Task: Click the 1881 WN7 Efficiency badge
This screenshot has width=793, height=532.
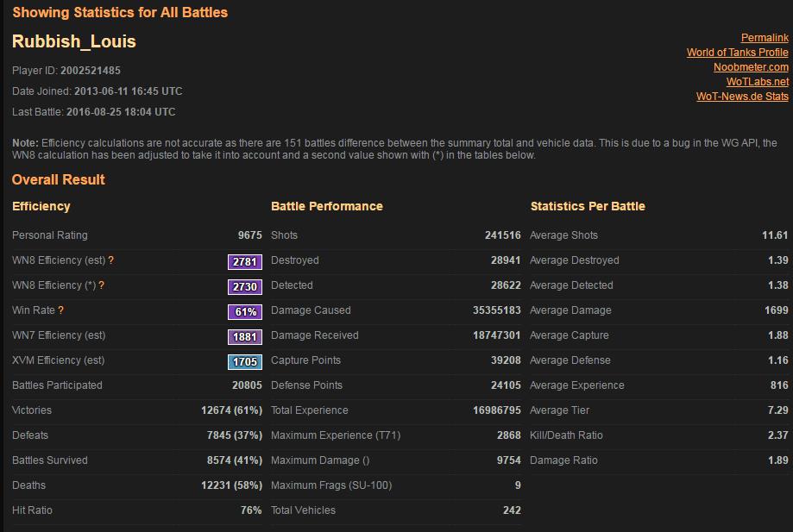Action: (245, 335)
